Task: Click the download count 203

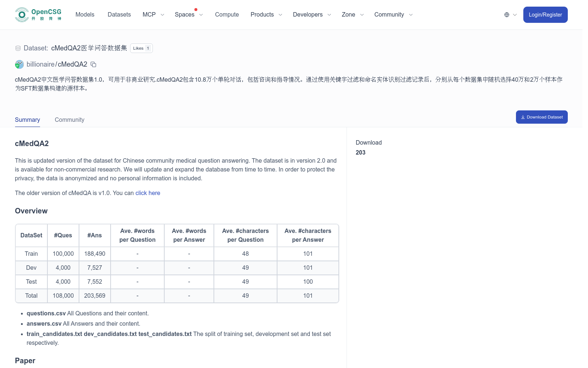Action: coord(361,153)
